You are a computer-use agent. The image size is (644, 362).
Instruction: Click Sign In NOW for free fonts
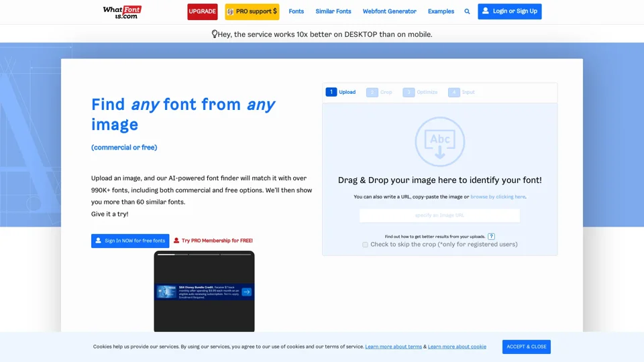click(x=130, y=241)
